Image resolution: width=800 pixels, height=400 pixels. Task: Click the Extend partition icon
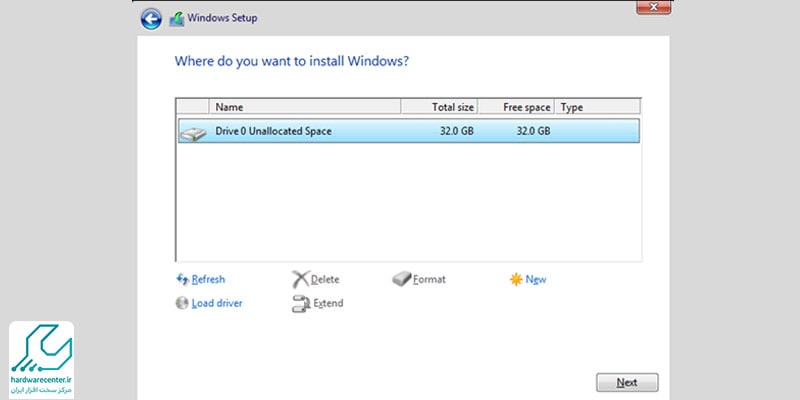[301, 304]
